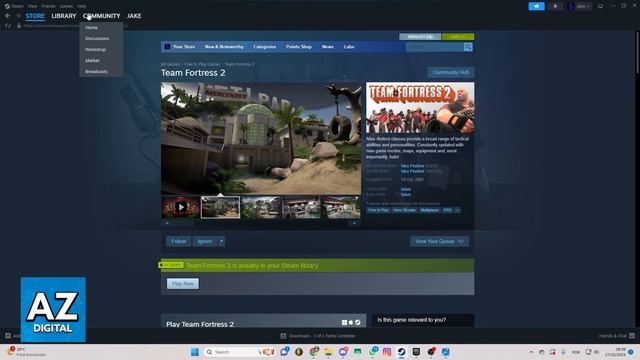
Task: Click the padlock icon in the address bar
Action: pyautogui.click(x=19, y=26)
